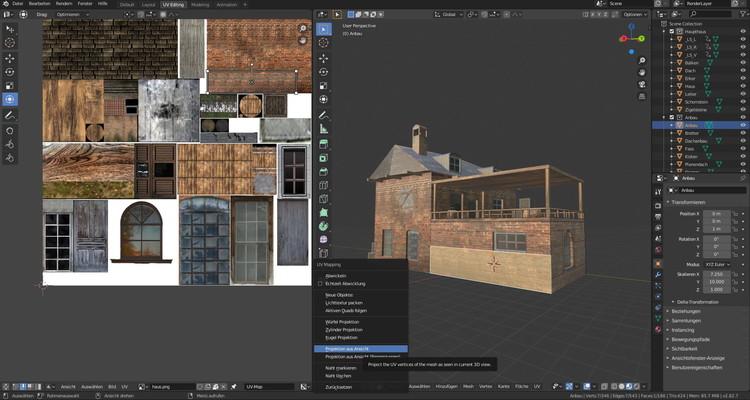
Task: Click the haus.png image name field
Action: pos(172,387)
